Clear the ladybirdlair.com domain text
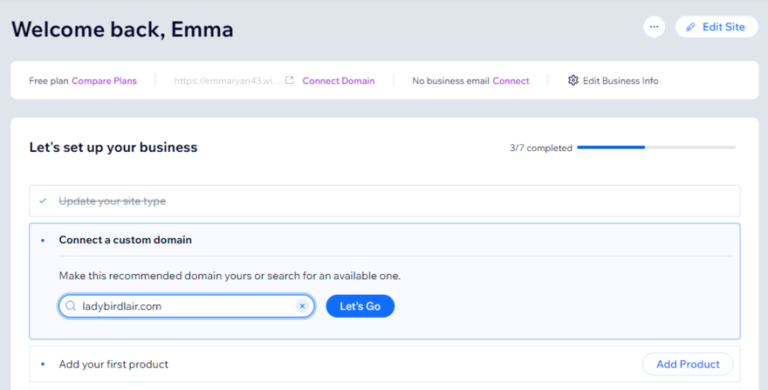This screenshot has height=390, width=768. click(302, 306)
